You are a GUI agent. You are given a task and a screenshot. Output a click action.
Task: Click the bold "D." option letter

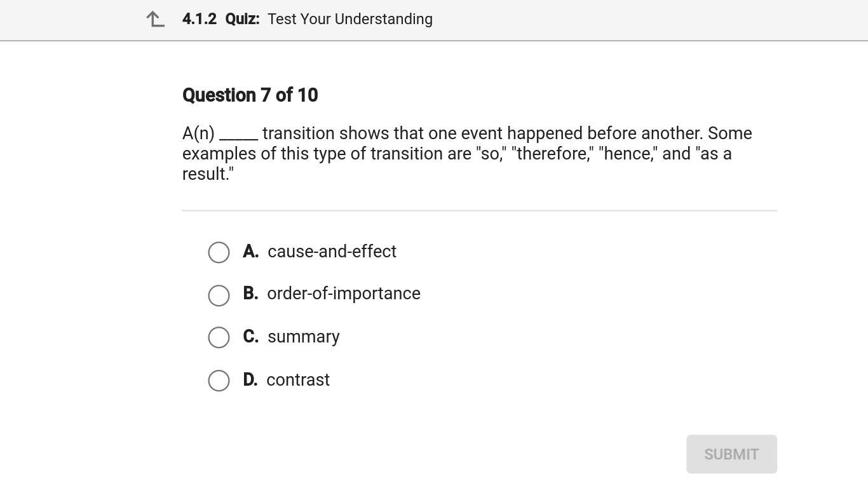[250, 380]
